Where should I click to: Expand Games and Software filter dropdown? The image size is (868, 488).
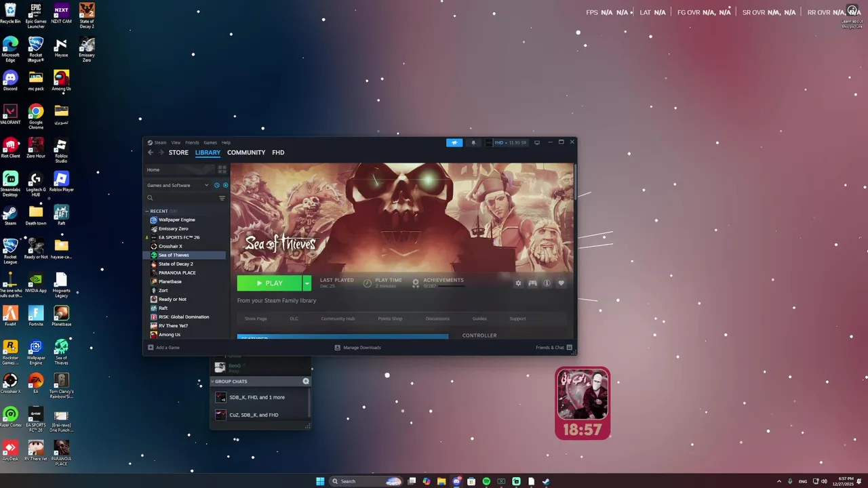coord(178,185)
